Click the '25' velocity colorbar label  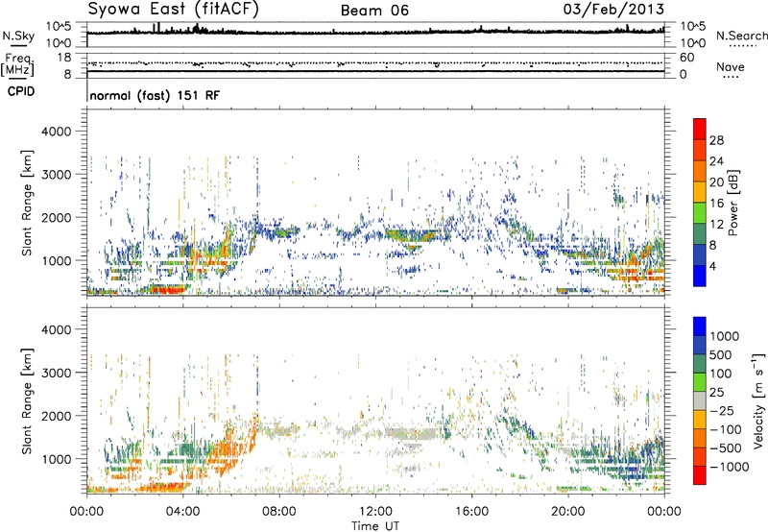point(716,392)
